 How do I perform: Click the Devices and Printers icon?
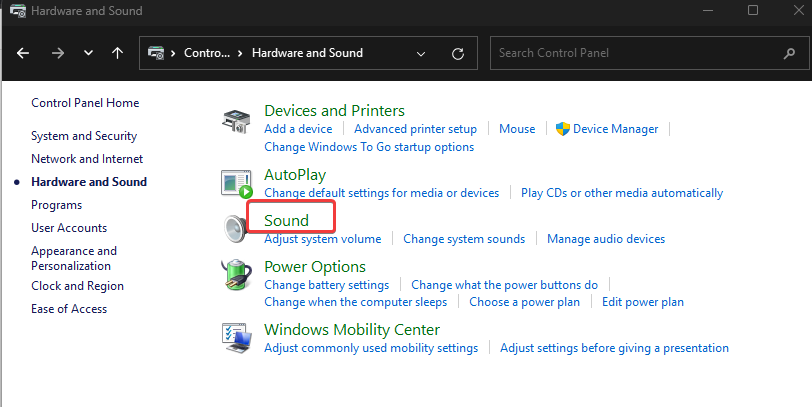click(x=236, y=122)
